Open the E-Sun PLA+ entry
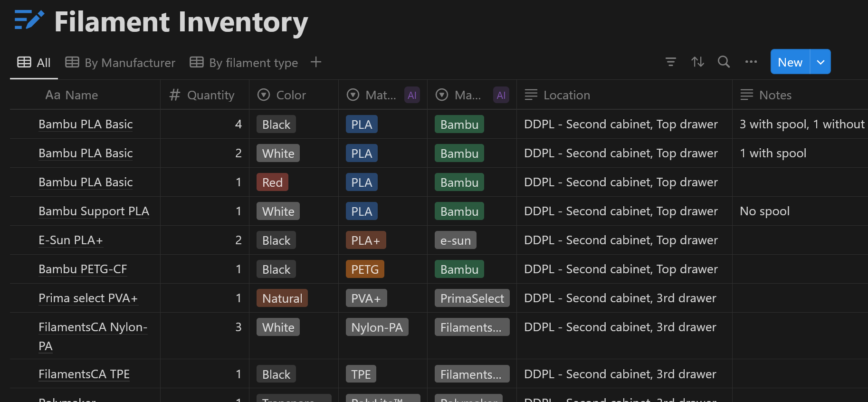Image resolution: width=868 pixels, height=402 pixels. pos(71,240)
